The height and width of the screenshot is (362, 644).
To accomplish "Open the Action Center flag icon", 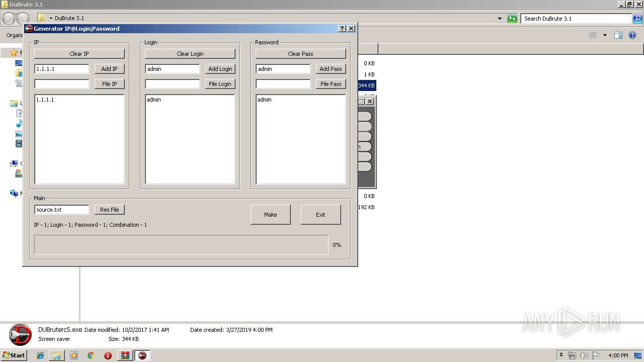I will click(596, 355).
